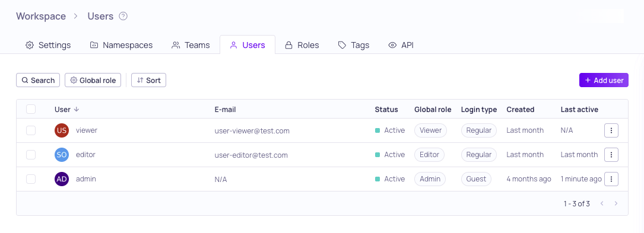Click the Regular login badge for viewer
Image resolution: width=644 pixels, height=233 pixels.
pyautogui.click(x=479, y=130)
